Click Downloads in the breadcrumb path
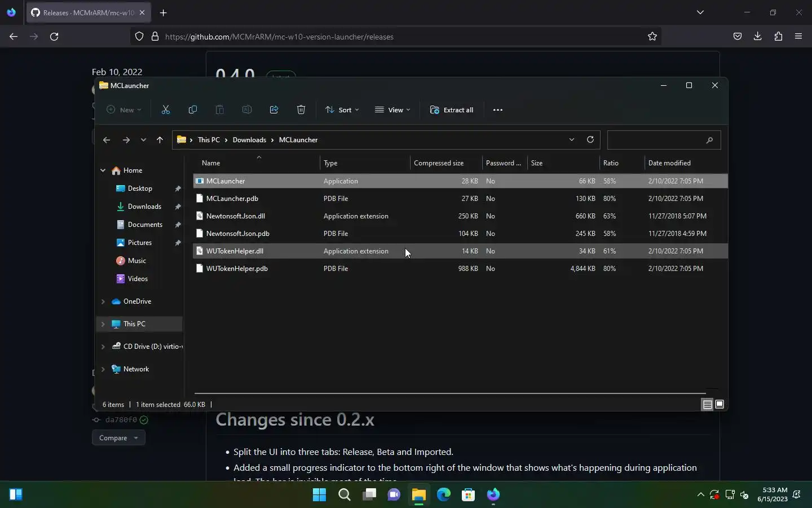This screenshot has height=508, width=812. coord(249,140)
